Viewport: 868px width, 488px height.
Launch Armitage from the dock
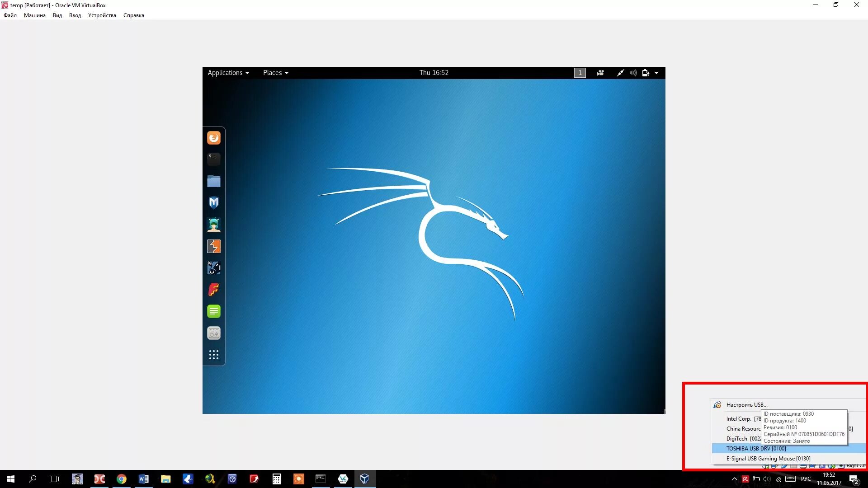click(x=214, y=225)
